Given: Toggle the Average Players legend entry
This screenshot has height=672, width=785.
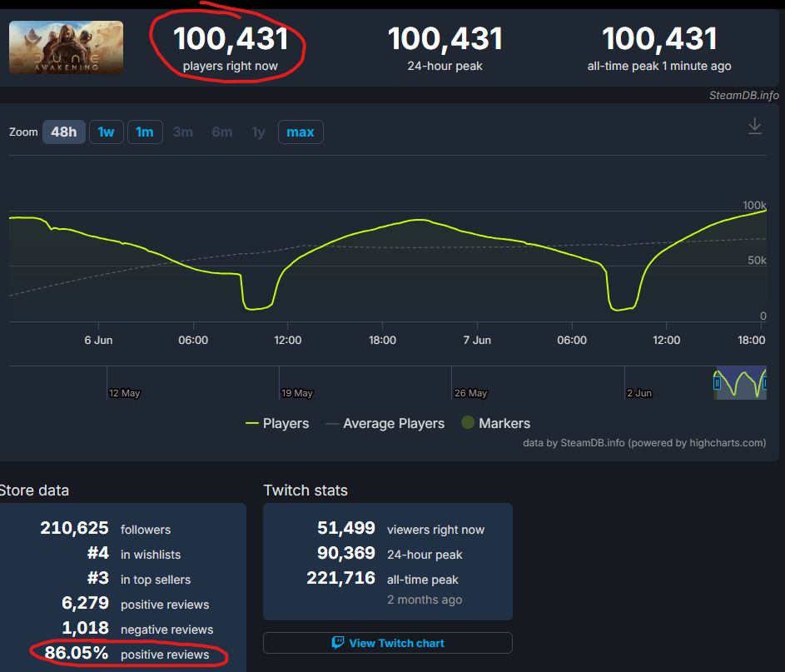Looking at the screenshot, I should click(385, 423).
